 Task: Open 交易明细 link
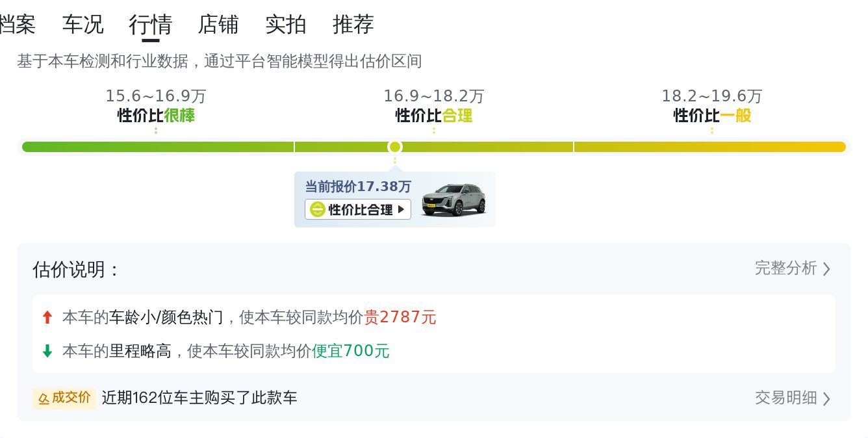click(x=785, y=398)
